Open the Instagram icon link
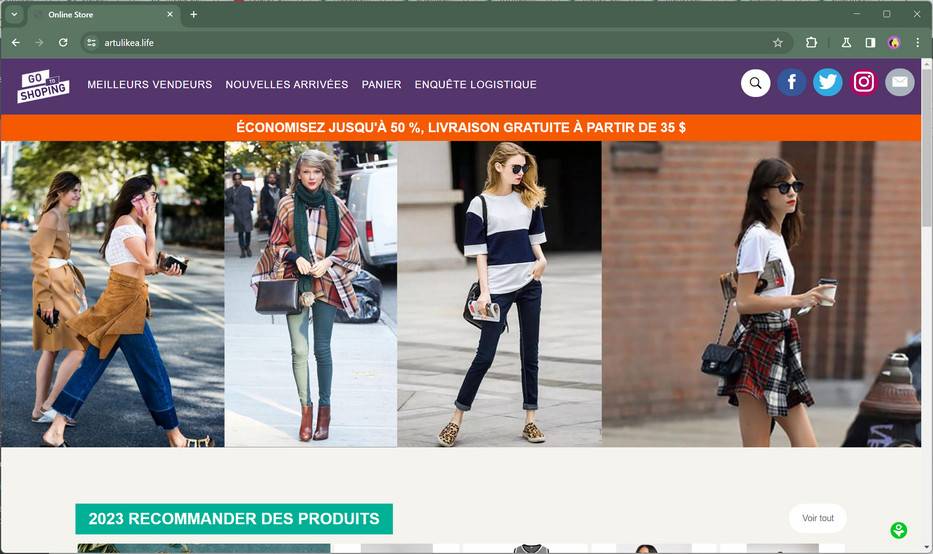Screen dimensions: 933x554 [864, 82]
